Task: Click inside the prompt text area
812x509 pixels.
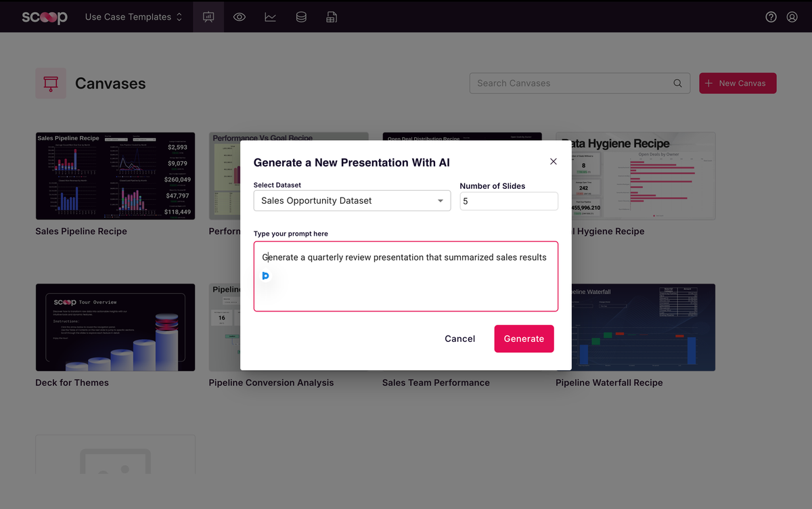Action: click(x=406, y=276)
